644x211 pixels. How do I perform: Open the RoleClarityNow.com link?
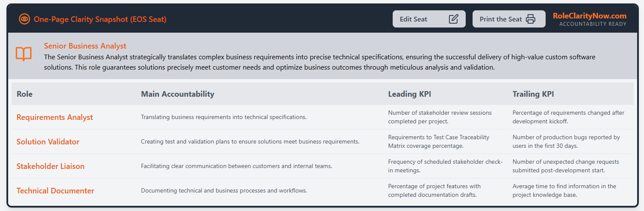point(589,16)
